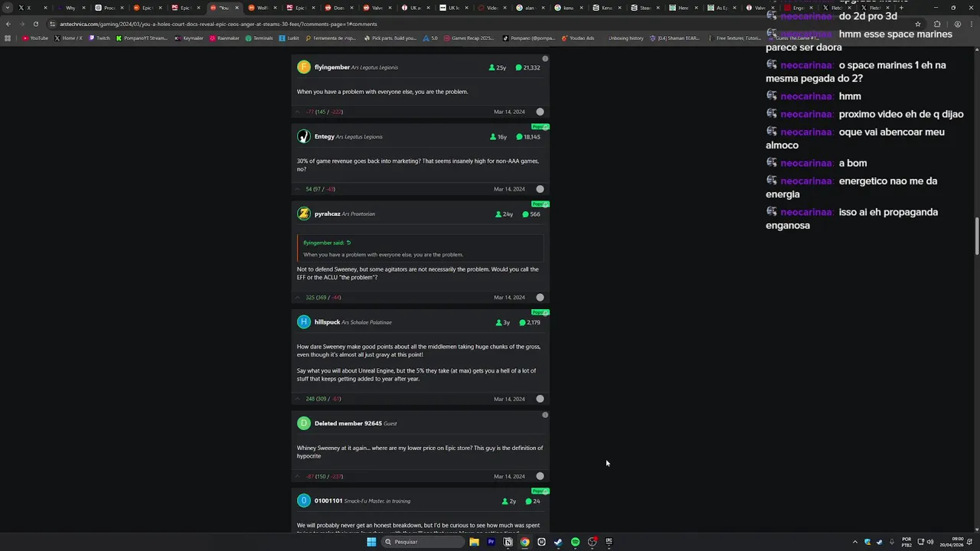Click the Deleted member 92645 avatar

click(x=304, y=423)
